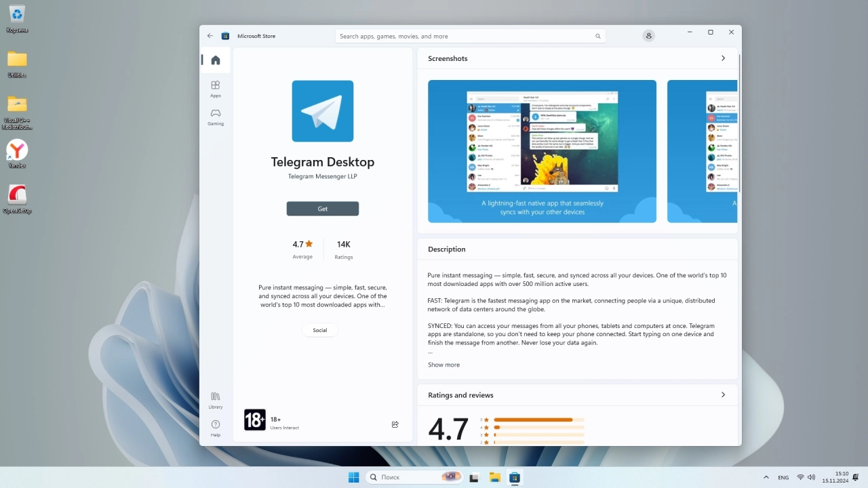Image resolution: width=868 pixels, height=488 pixels.
Task: Click the search magnifier icon
Action: click(597, 36)
